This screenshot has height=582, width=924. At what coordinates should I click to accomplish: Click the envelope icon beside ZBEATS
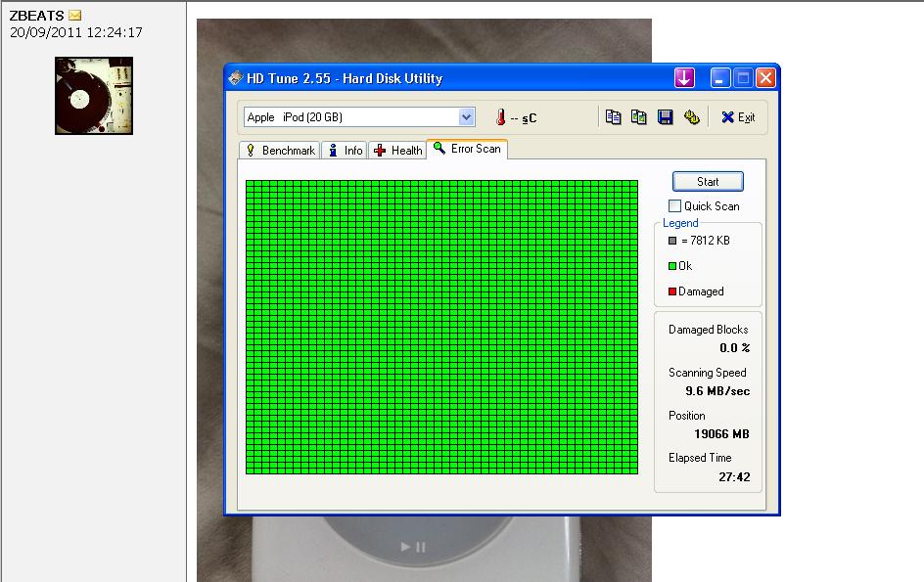(x=75, y=16)
